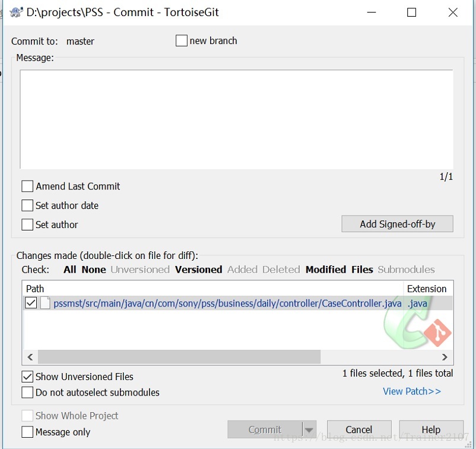The width and height of the screenshot is (476, 449).
Task: Enable Set author date option
Action: (x=27, y=205)
